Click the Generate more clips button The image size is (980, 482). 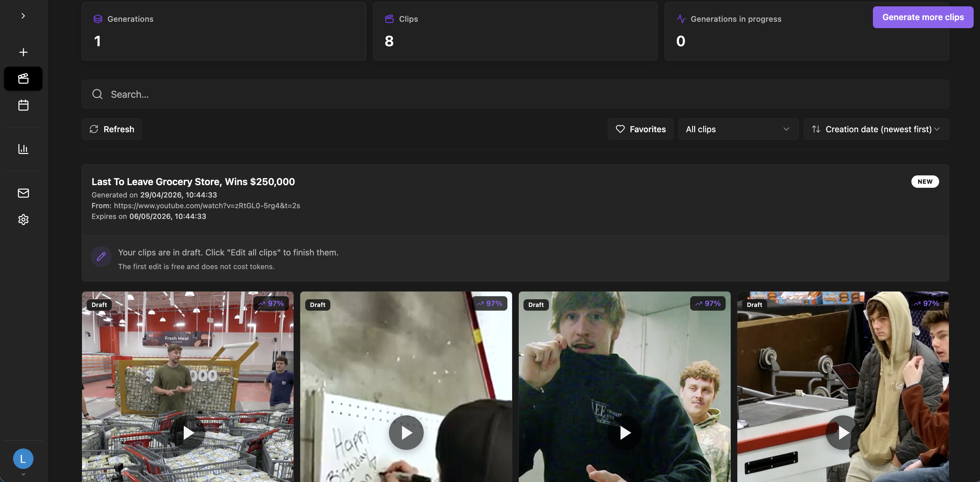pyautogui.click(x=923, y=17)
